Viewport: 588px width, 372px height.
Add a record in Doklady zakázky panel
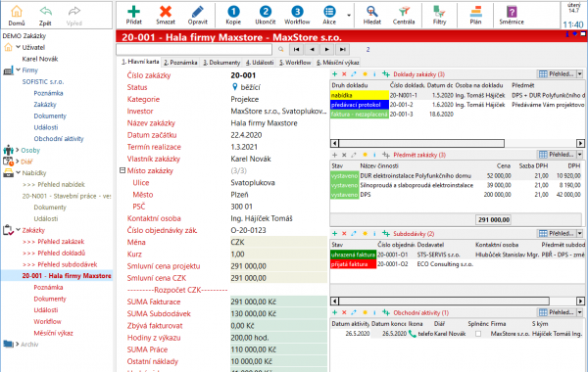point(334,74)
